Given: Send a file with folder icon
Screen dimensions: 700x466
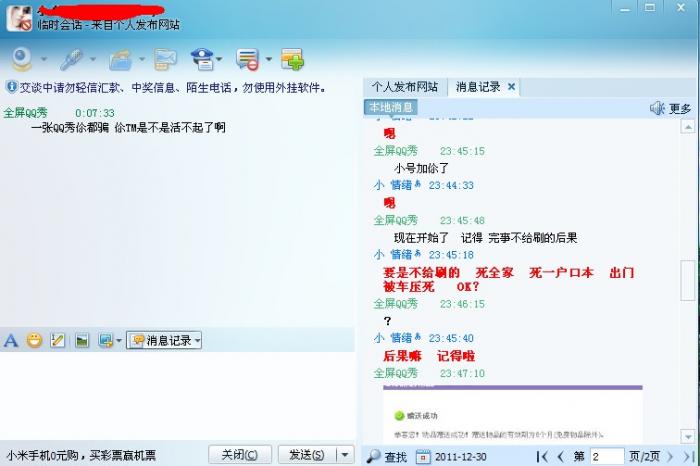Looking at the screenshot, I should [x=121, y=59].
